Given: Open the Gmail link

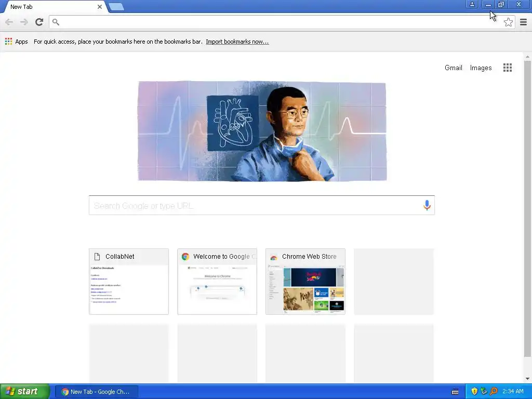Looking at the screenshot, I should (x=453, y=68).
